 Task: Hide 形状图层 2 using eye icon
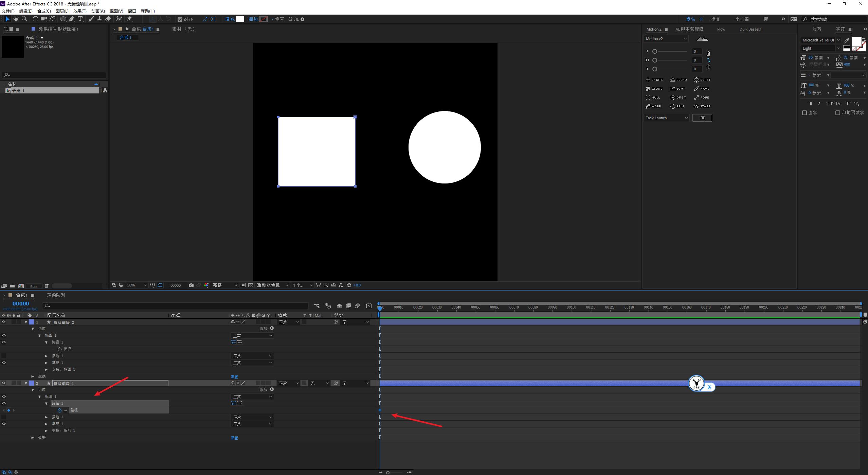point(4,322)
